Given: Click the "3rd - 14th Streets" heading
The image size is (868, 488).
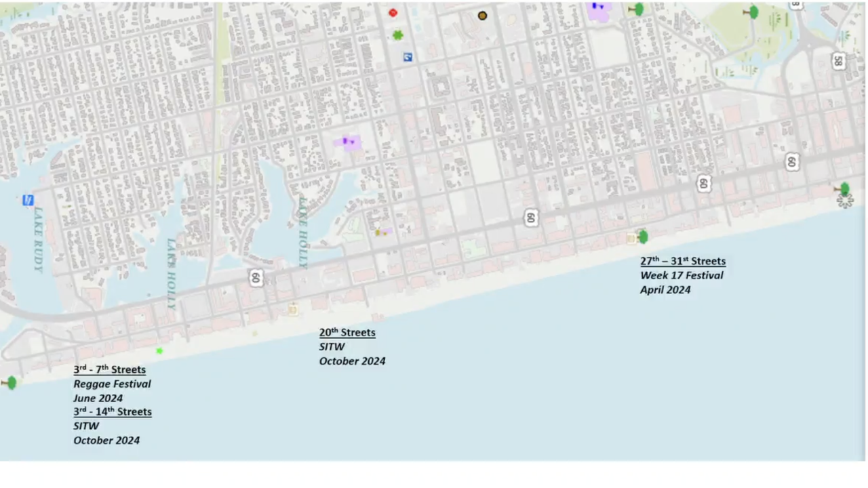Looking at the screenshot, I should [113, 411].
